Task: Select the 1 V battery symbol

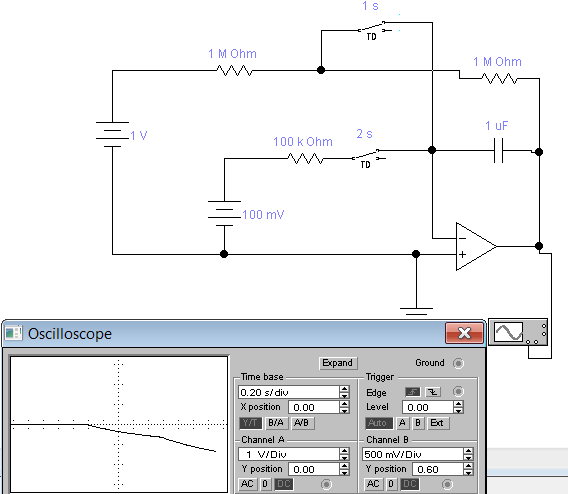Action: [x=112, y=134]
